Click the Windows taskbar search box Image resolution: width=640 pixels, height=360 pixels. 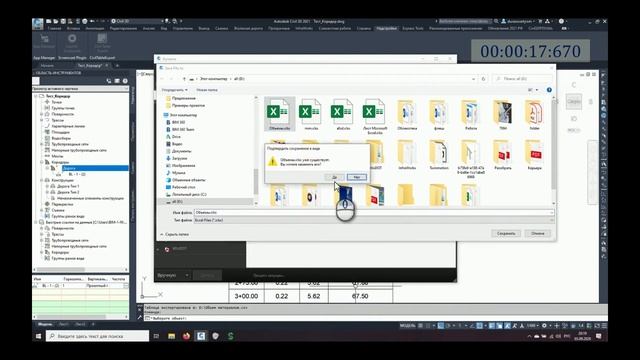pyautogui.click(x=97, y=336)
